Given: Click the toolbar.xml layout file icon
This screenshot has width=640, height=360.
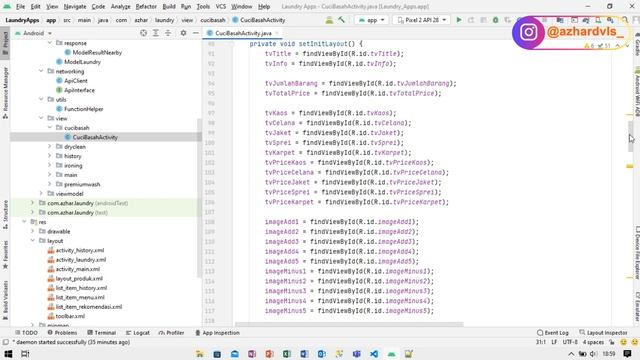Looking at the screenshot, I should coord(51,316).
